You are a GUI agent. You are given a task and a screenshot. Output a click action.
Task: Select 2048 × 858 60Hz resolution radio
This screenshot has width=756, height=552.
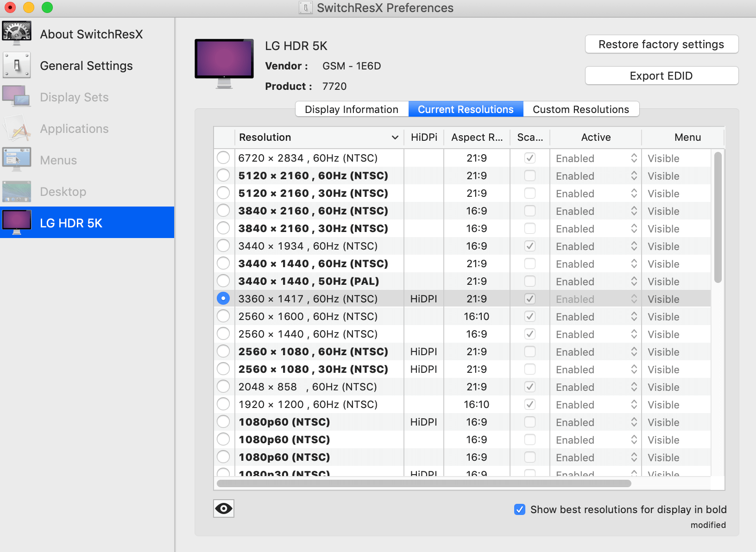pyautogui.click(x=223, y=387)
